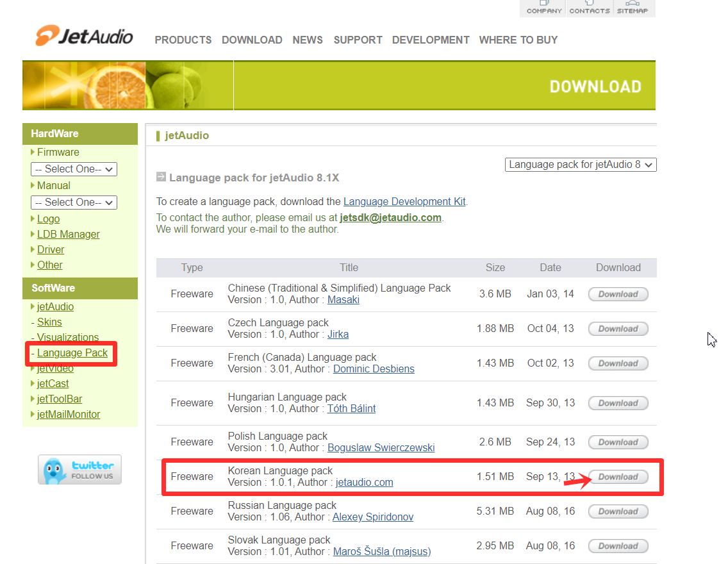Open the Download menu
Screen dimensions: 728x564
click(252, 40)
